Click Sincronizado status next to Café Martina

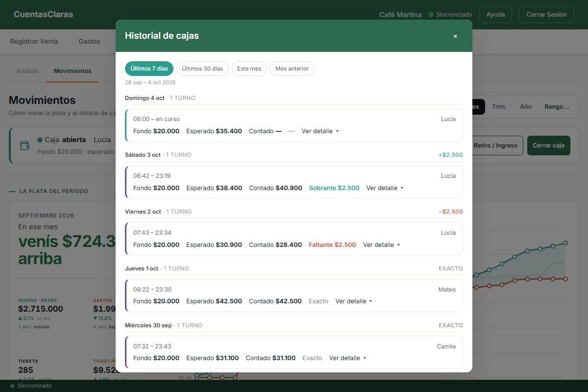[450, 15]
